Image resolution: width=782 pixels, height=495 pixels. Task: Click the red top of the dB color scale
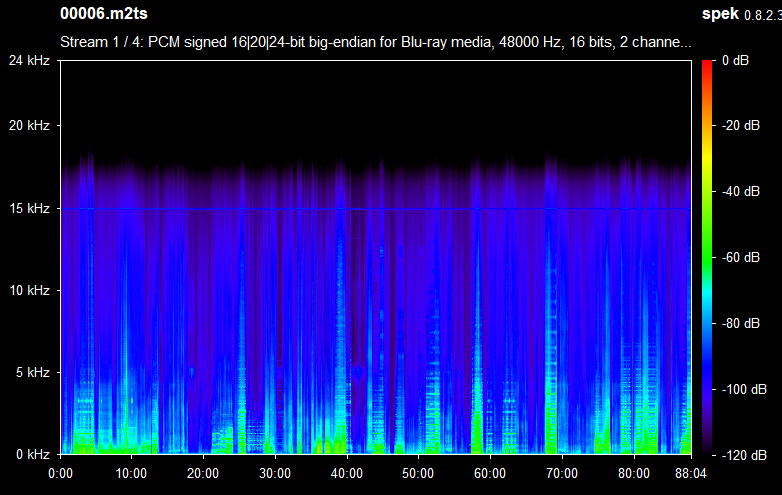(706, 66)
